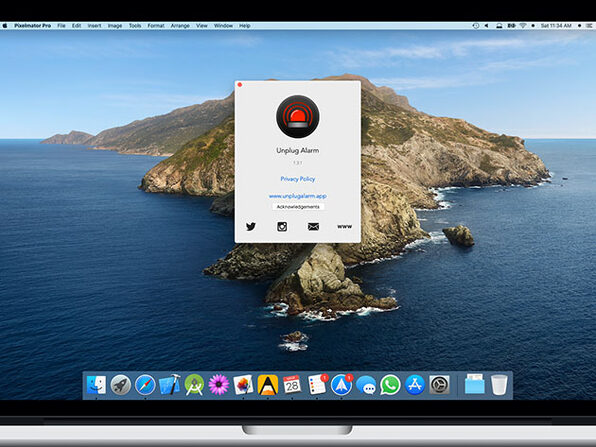The image size is (596, 447).
Task: Open the Arrange menu
Action: click(x=180, y=26)
